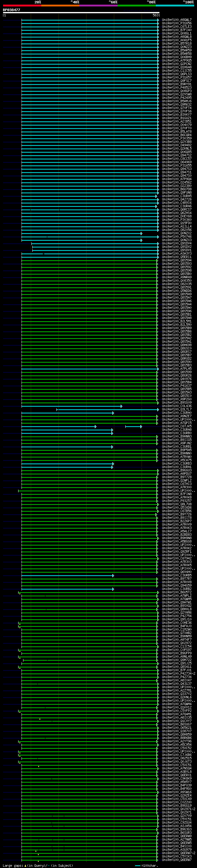The width and height of the screenshot is (197, 868).
Task: Click the UniRef100_P41637 label
Action: tap(177, 386)
